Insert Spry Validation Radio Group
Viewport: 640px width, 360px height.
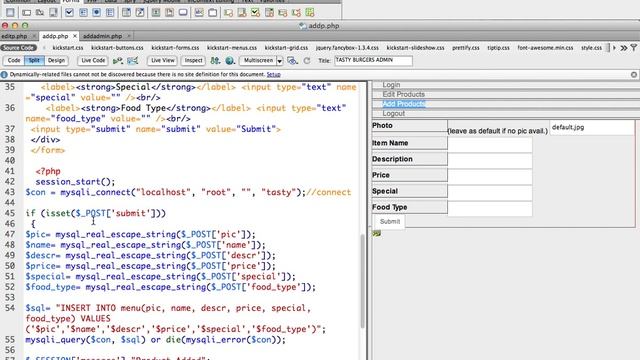point(309,13)
